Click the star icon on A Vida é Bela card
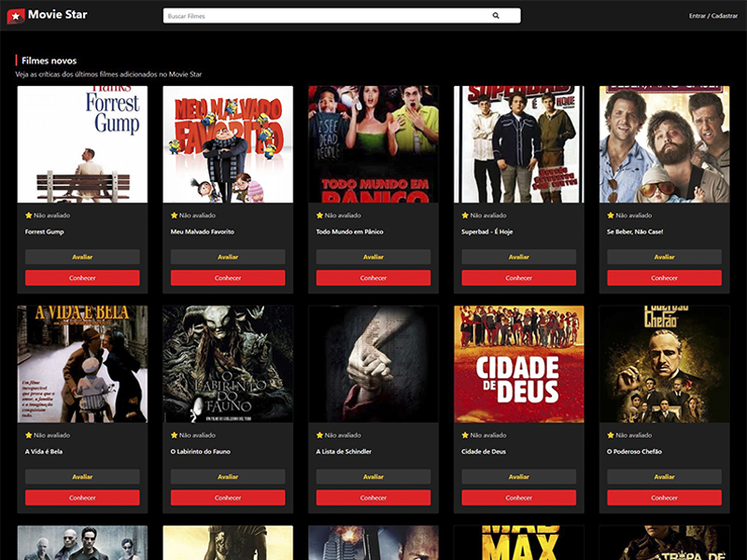 pyautogui.click(x=29, y=435)
